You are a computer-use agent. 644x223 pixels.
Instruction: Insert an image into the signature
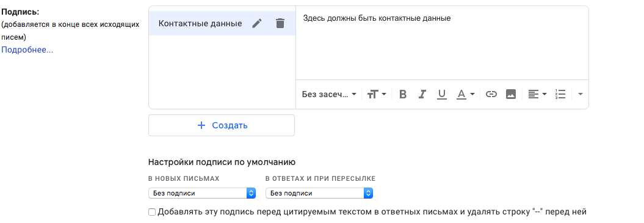coord(510,94)
